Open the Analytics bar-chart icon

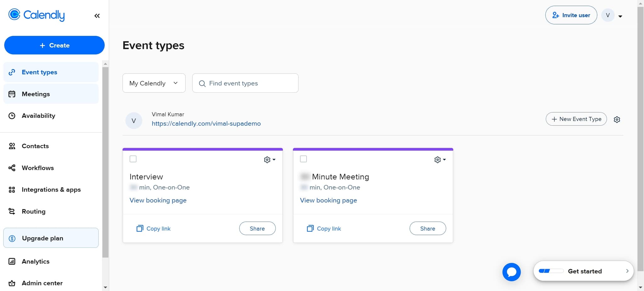click(x=12, y=261)
